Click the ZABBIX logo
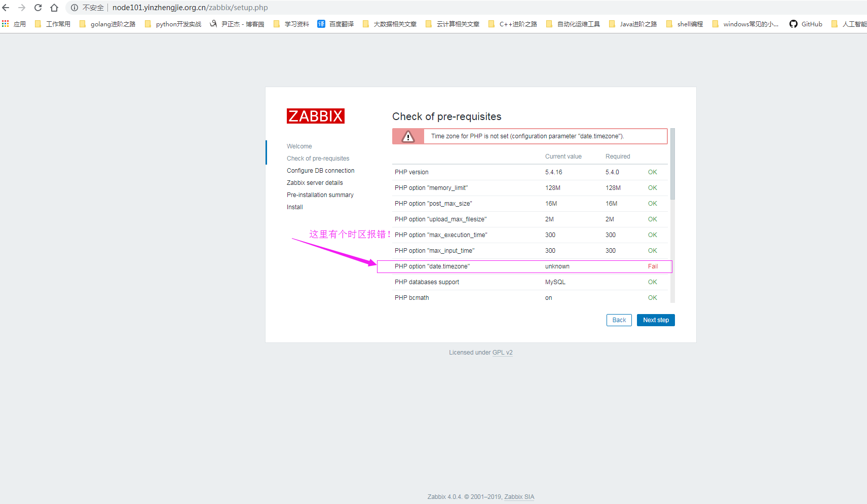Viewport: 867px width, 504px height. tap(315, 116)
